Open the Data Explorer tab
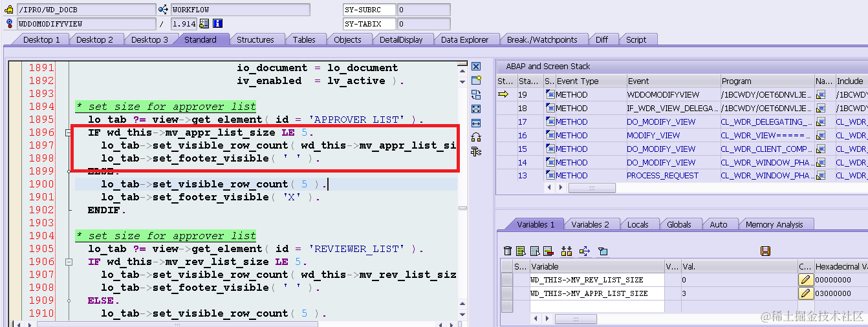Viewport: 868px width, 327px height. [x=464, y=39]
